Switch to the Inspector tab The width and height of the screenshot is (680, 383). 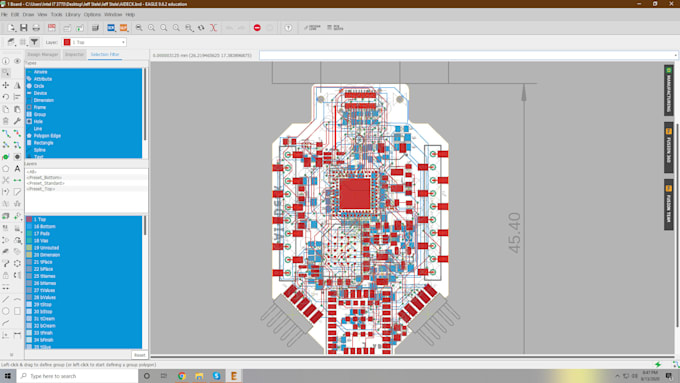(74, 55)
